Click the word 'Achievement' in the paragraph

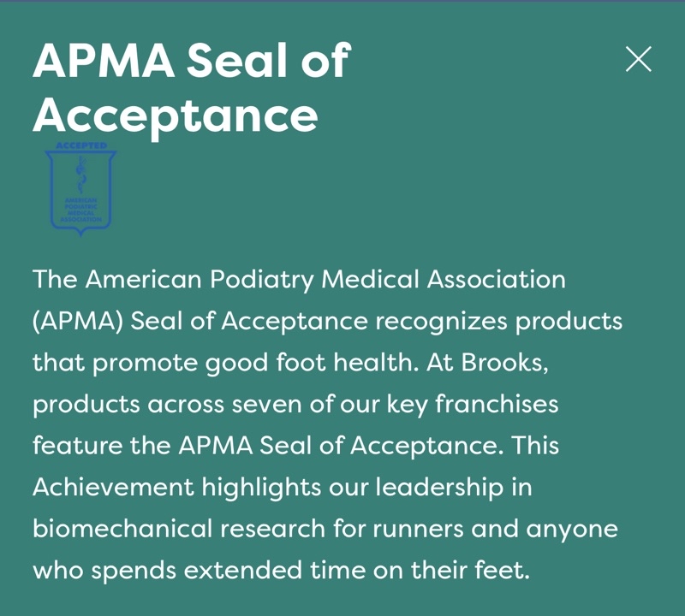point(113,487)
